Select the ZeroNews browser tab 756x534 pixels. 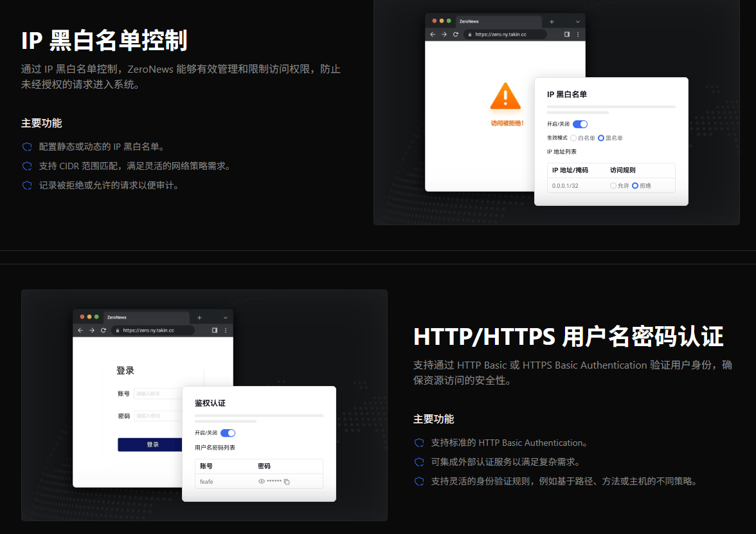468,22
